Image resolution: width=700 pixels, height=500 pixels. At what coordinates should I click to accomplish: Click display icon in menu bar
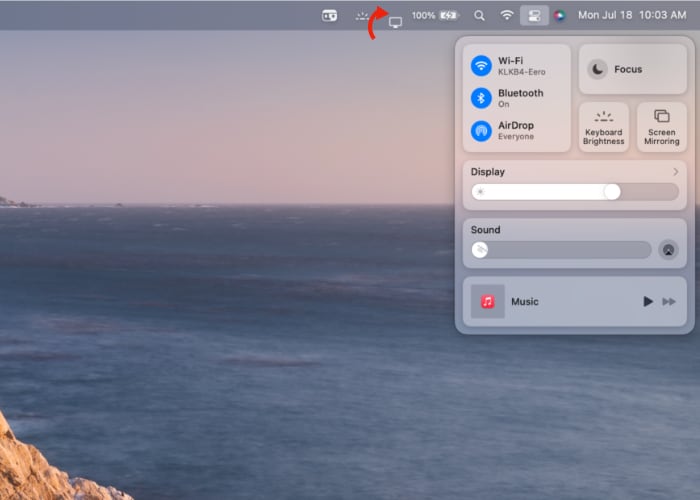pyautogui.click(x=395, y=22)
